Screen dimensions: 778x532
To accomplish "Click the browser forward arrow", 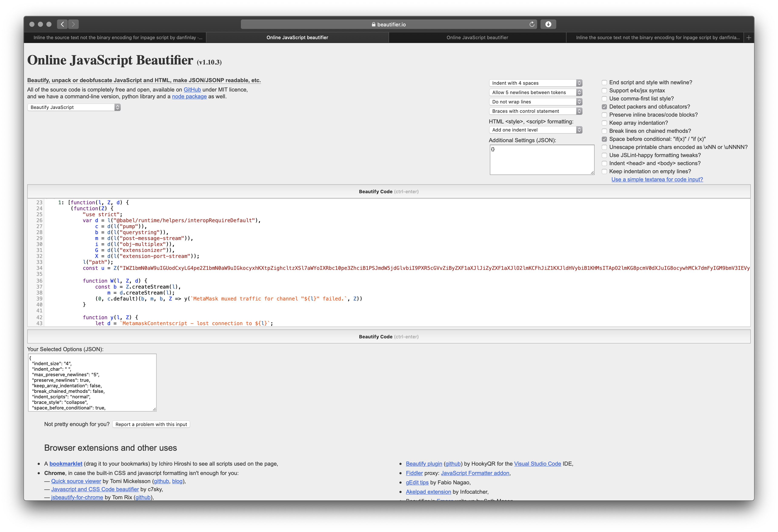I will pyautogui.click(x=73, y=24).
